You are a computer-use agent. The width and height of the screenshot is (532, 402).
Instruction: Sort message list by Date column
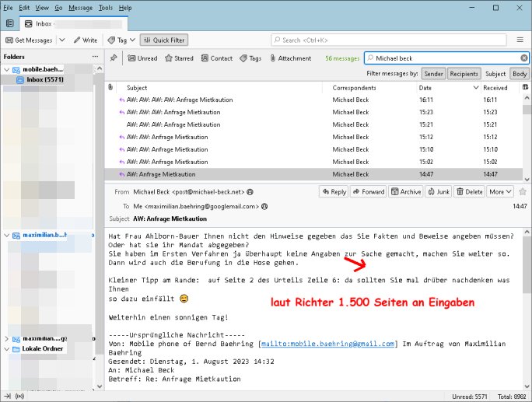(425, 88)
